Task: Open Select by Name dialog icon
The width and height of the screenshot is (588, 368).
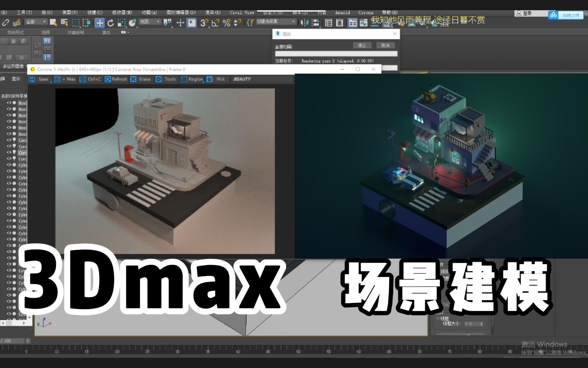Action: point(63,23)
